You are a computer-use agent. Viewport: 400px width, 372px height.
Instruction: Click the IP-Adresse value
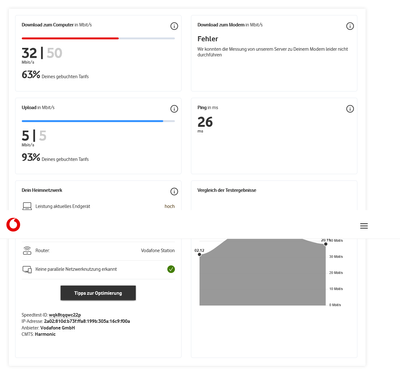87,321
